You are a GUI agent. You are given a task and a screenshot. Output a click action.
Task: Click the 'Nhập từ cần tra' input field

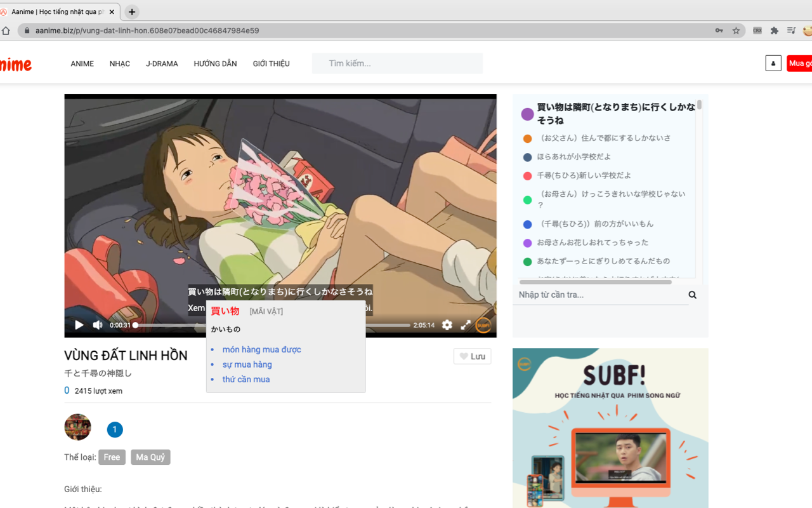590,294
